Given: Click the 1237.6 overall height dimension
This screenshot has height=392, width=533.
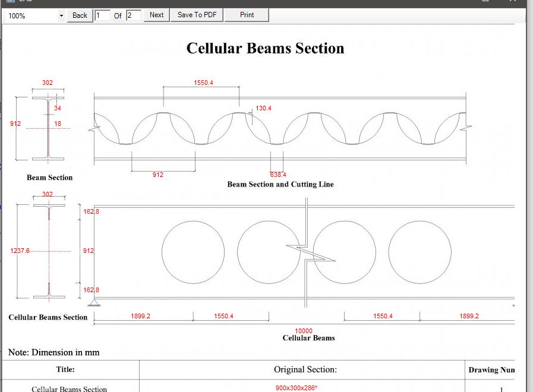Looking at the screenshot, I should coord(20,251).
